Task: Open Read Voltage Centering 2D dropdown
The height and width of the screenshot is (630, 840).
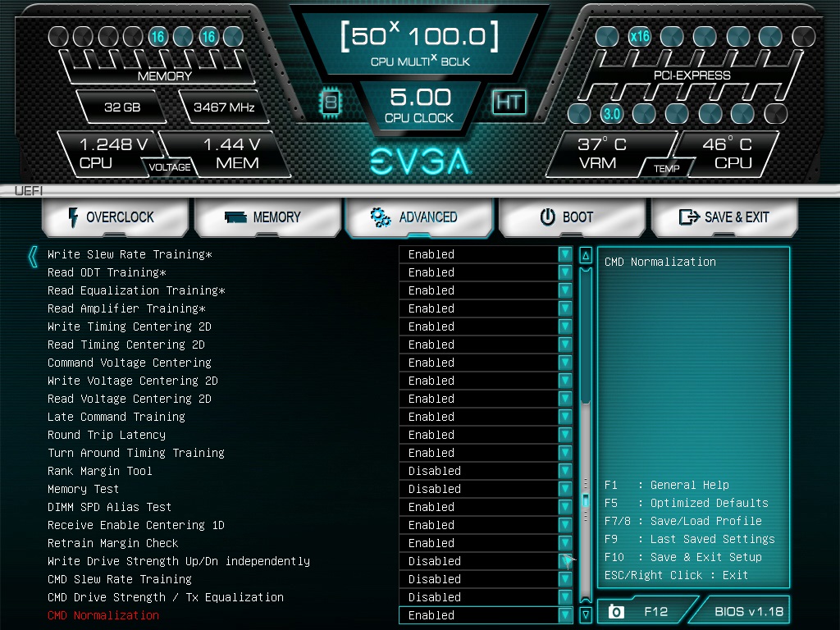Action: point(564,399)
